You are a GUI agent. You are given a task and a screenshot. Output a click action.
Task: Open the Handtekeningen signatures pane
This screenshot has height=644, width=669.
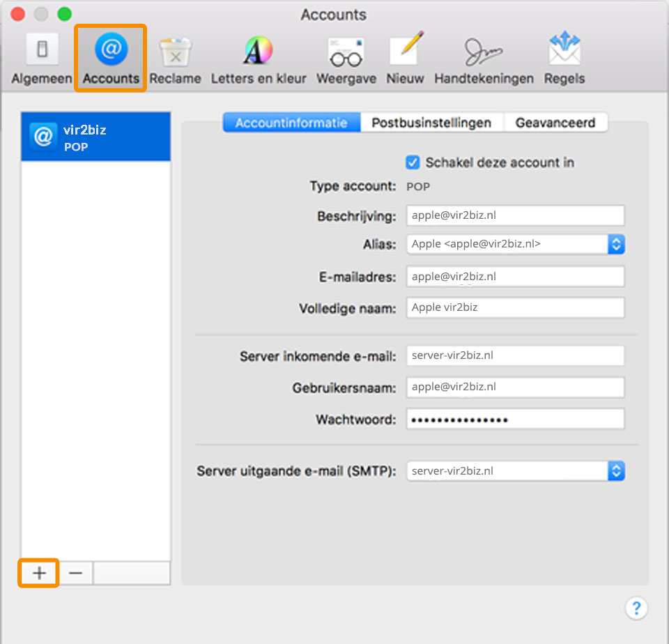coord(484,59)
